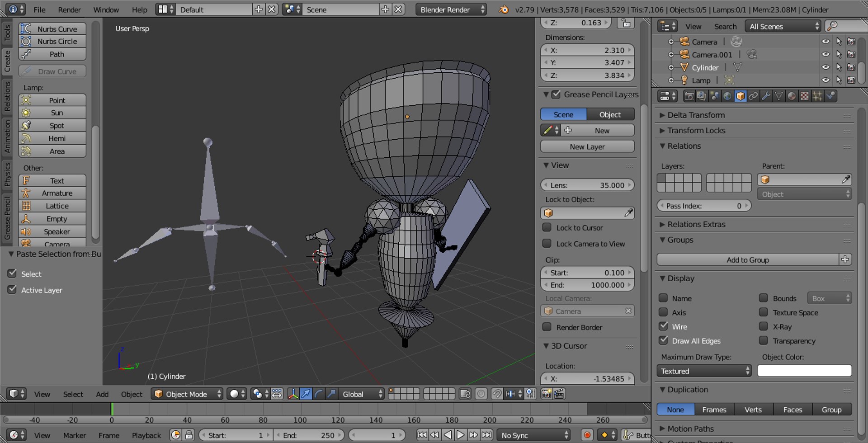This screenshot has width=868, height=443.
Task: Open the Particles properties tab
Action: click(x=817, y=96)
